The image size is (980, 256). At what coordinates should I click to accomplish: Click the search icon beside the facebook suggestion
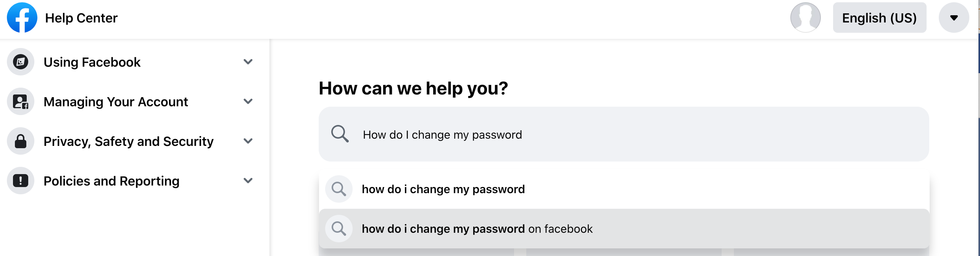(x=338, y=228)
